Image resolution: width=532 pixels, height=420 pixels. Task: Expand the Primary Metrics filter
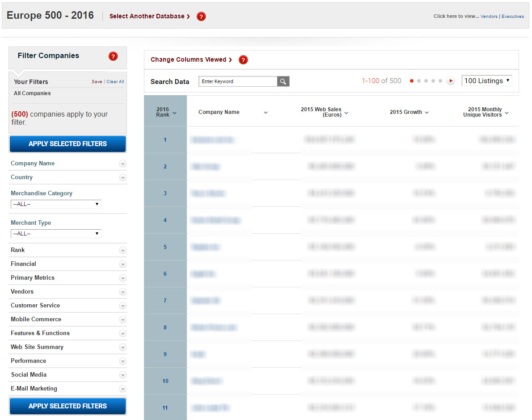[123, 278]
